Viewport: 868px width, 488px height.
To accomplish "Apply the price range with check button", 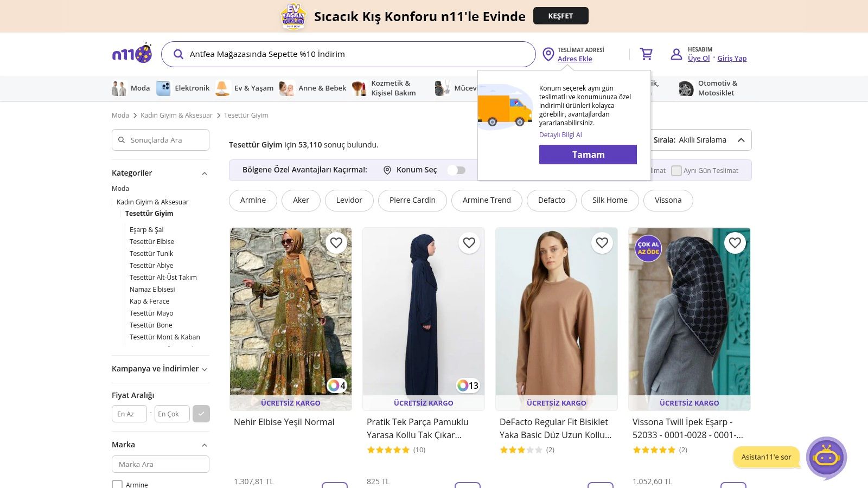I will pos(201,414).
